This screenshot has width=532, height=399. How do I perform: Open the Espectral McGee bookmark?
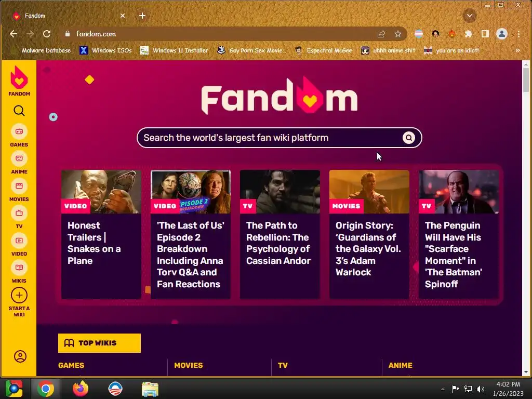click(324, 50)
